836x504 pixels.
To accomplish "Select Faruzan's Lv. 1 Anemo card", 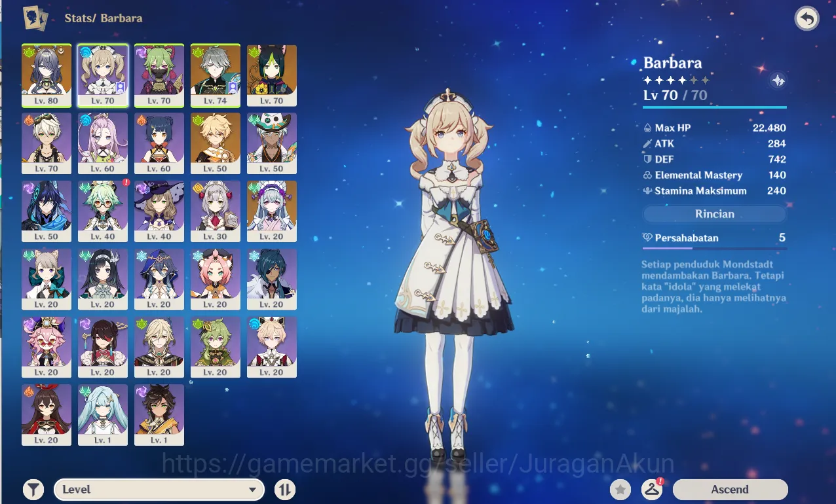I will click(103, 416).
